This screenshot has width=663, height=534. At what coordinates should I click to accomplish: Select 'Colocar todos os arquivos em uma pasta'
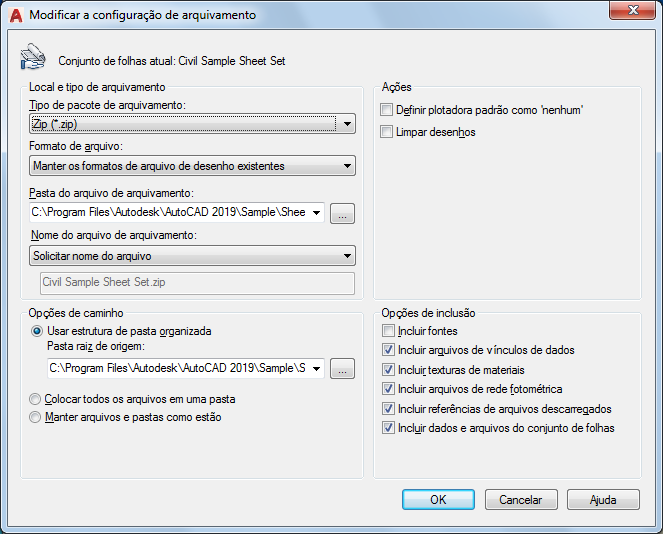click(x=35, y=399)
